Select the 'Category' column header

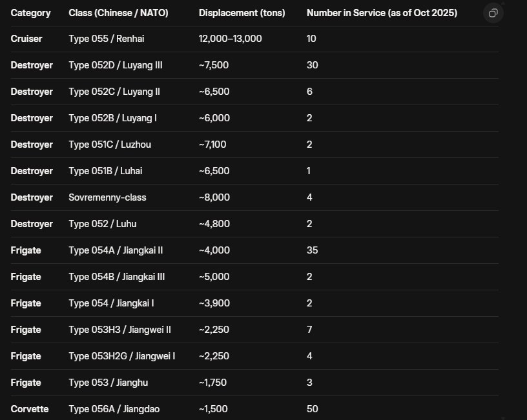30,13
